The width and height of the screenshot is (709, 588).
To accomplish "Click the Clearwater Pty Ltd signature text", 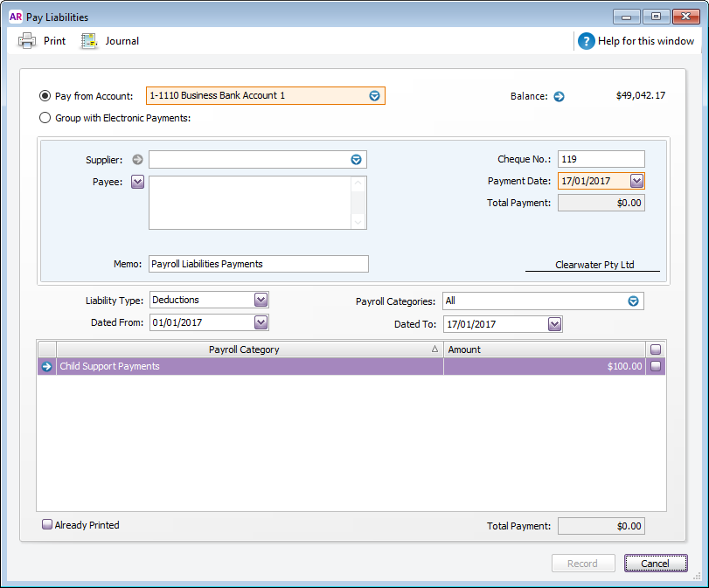I will (594, 265).
